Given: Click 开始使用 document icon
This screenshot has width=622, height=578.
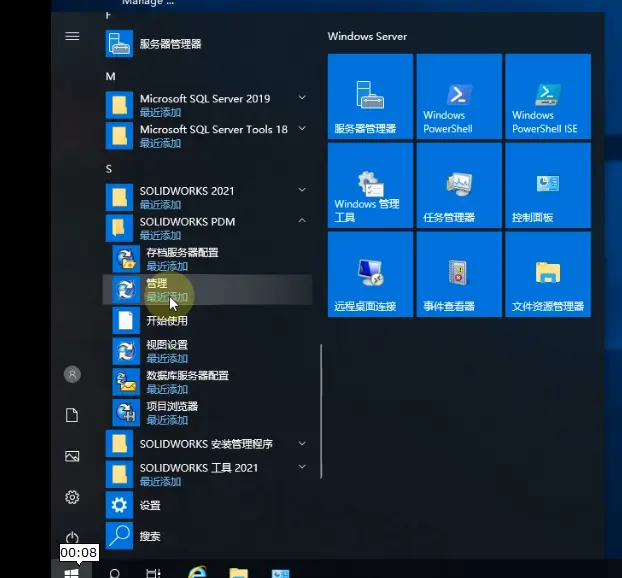Looking at the screenshot, I should pos(126,320).
